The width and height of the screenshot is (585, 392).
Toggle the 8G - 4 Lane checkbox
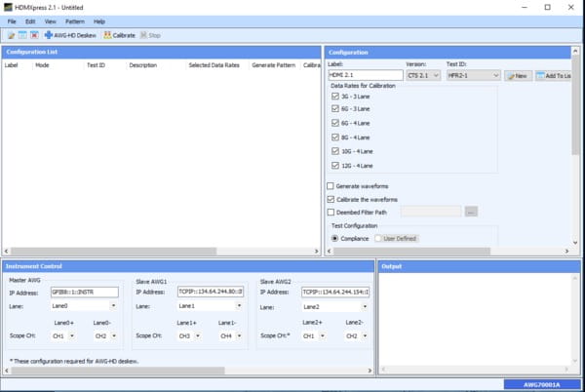(x=335, y=137)
